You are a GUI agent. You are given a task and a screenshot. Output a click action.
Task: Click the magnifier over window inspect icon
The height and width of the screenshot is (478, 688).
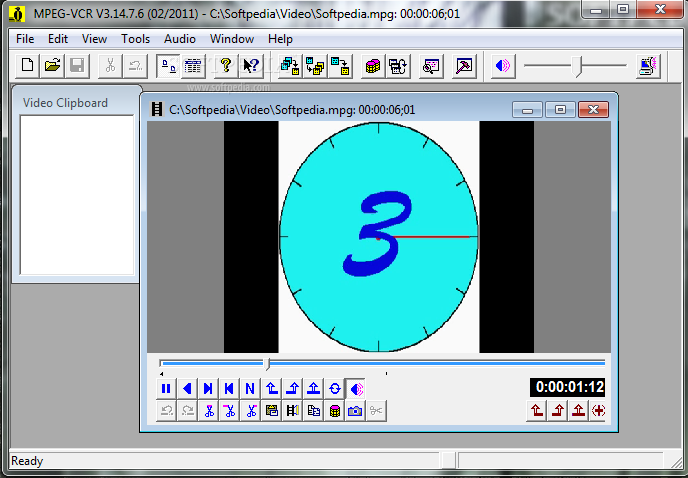point(431,66)
